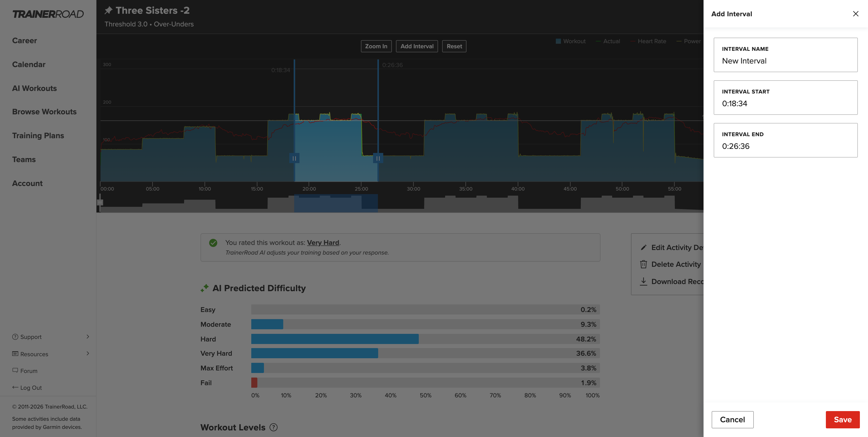Viewport: 868px width, 437px height.
Task: Click the Threshold 3.0 • Over-Unders subtitle
Action: (x=149, y=24)
